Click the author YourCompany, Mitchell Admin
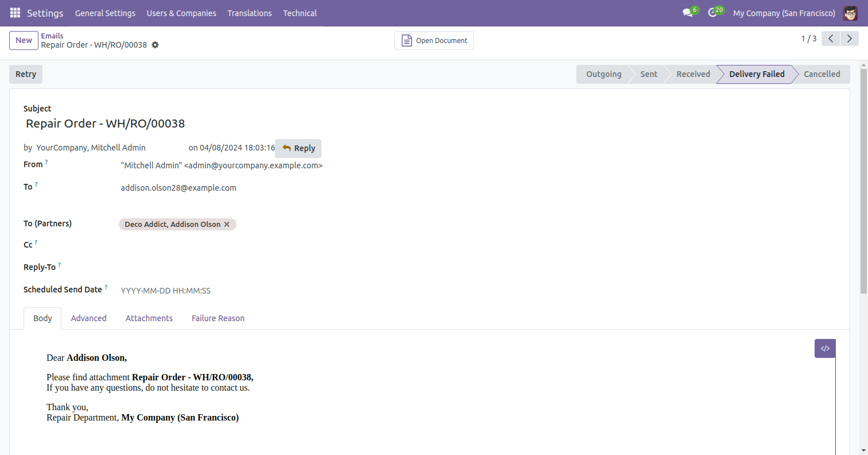The image size is (868, 455). (91, 148)
